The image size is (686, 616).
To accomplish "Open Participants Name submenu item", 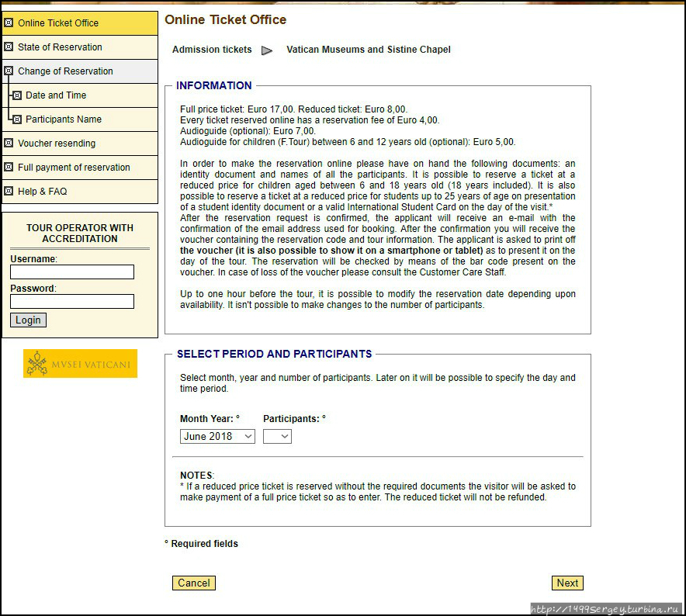I will pyautogui.click(x=80, y=119).
